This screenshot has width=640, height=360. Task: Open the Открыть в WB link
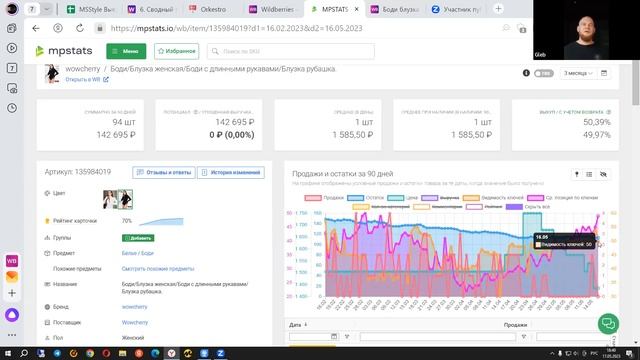[87, 80]
